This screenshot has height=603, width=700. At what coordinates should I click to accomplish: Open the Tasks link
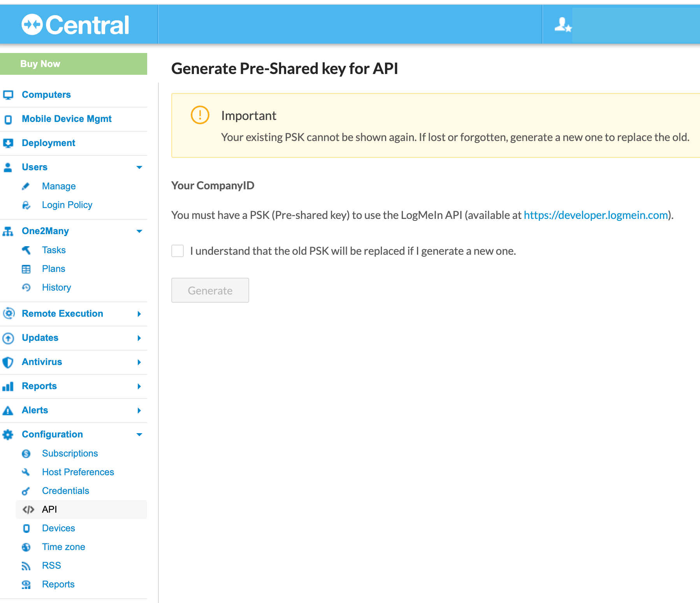[54, 250]
